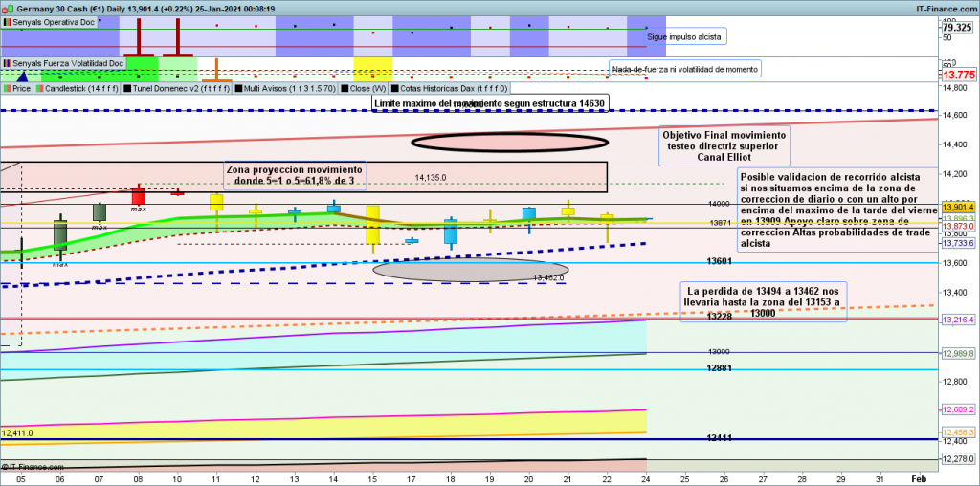The width and height of the screenshot is (980, 486).
Task: Select the 'Sigue impulso alcista' annotation
Action: (685, 37)
